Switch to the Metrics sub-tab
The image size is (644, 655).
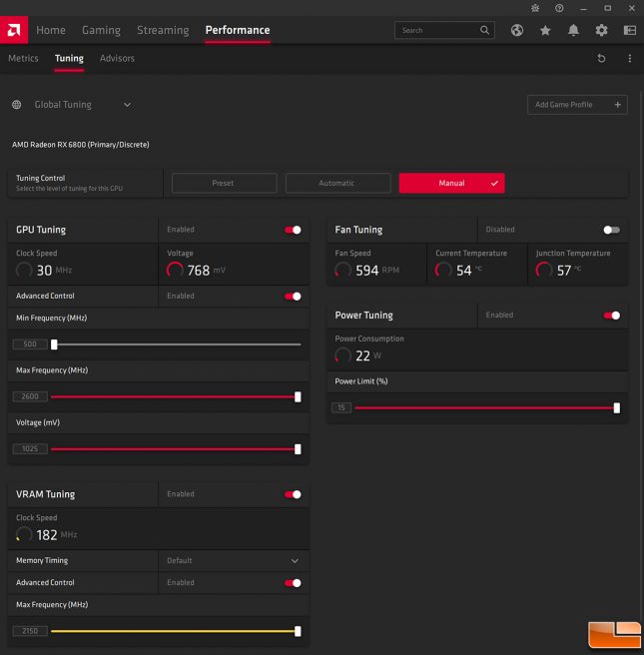pos(23,59)
